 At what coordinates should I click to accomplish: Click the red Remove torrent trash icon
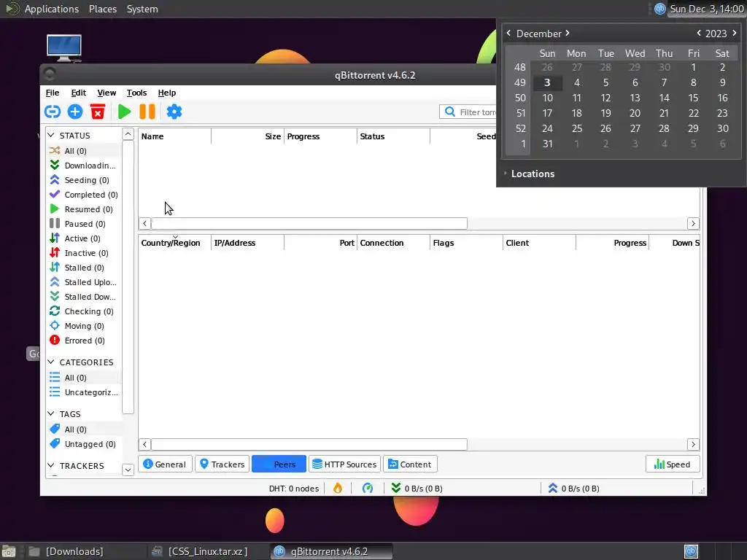tap(98, 112)
